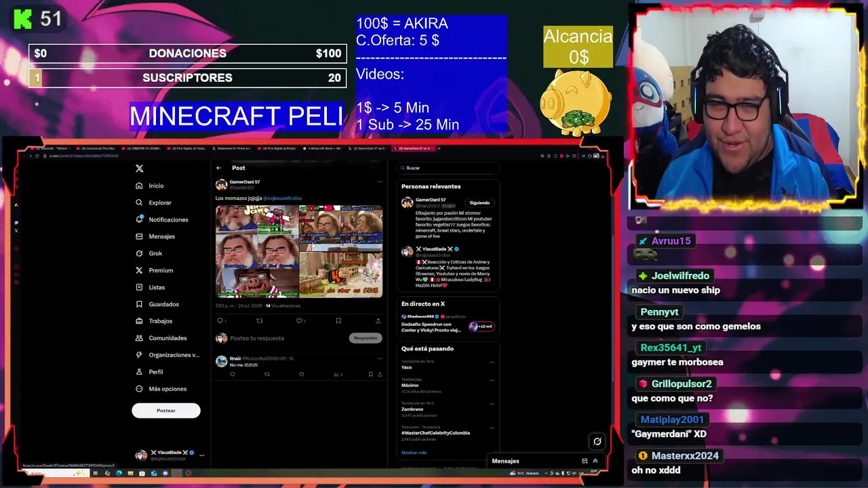Bookmark Rnair's comment
868x488 pixels.
point(370,374)
